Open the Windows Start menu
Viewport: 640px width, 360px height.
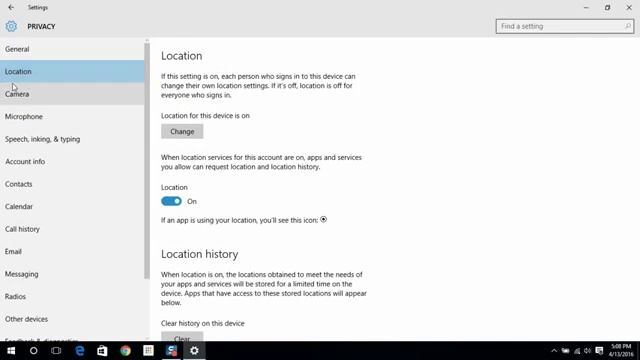[x=11, y=351]
